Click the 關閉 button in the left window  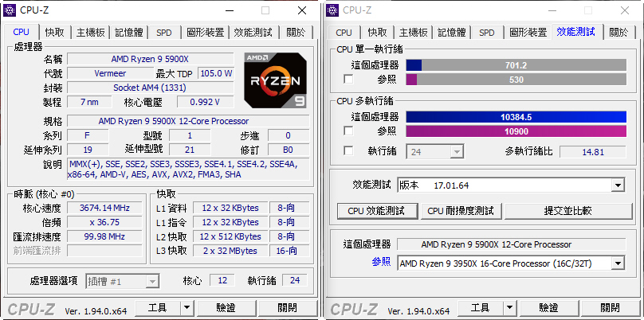288,308
